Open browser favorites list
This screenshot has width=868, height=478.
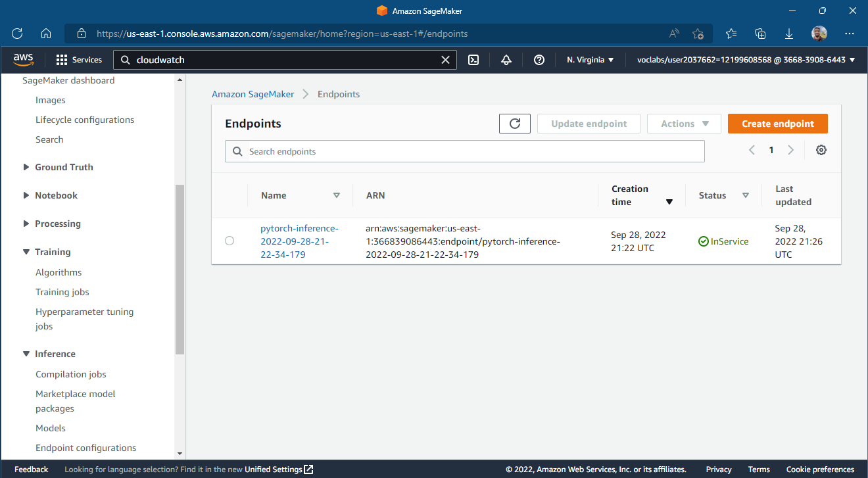coord(731,33)
